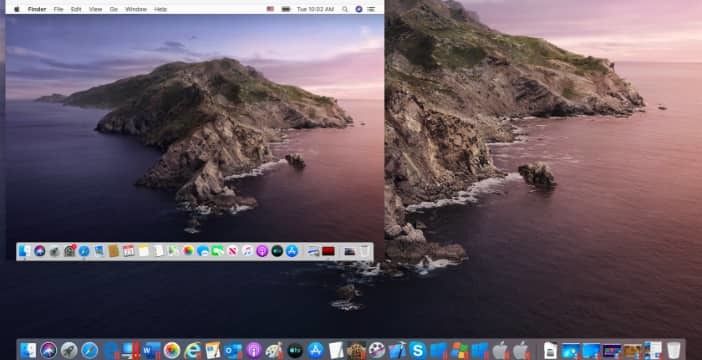Open the Go menu
The image size is (702, 360).
click(x=114, y=9)
